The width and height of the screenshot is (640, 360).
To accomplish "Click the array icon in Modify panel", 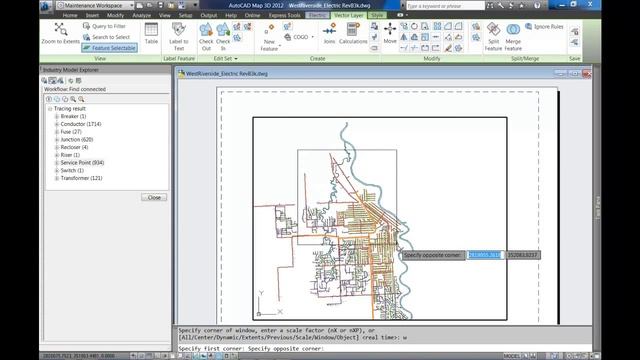I will pyautogui.click(x=437, y=27).
